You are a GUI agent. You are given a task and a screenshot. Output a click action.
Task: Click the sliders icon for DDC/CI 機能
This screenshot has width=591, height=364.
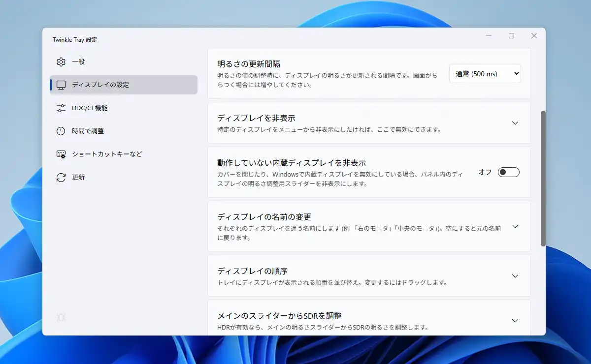(x=61, y=108)
